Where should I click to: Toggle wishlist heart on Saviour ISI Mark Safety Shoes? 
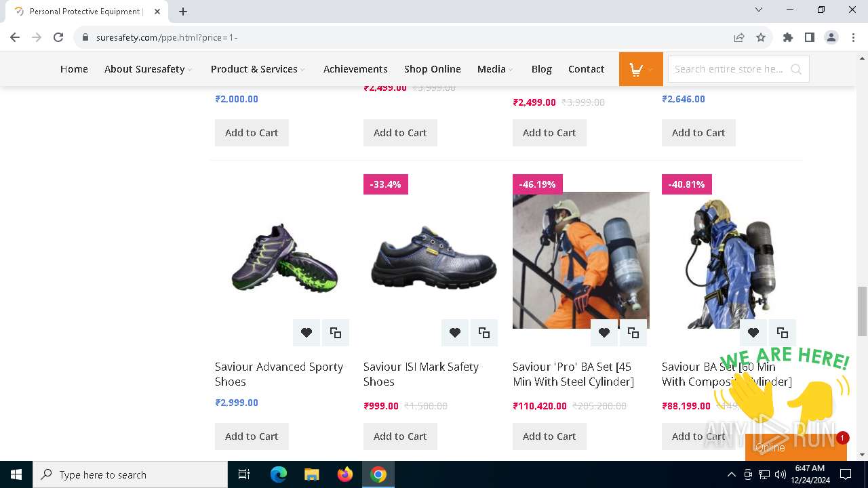click(455, 333)
